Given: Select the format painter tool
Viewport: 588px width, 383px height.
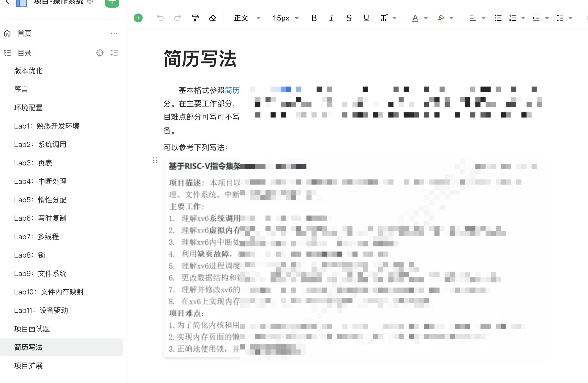Looking at the screenshot, I should [195, 18].
